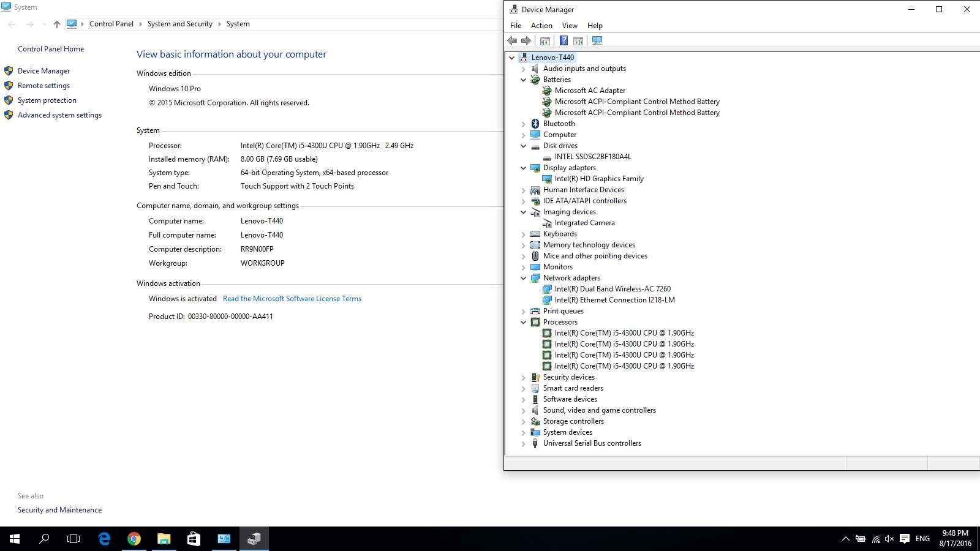980x551 pixels.
Task: Select Intel(R) HD Graphics Family adapter
Action: click(599, 179)
